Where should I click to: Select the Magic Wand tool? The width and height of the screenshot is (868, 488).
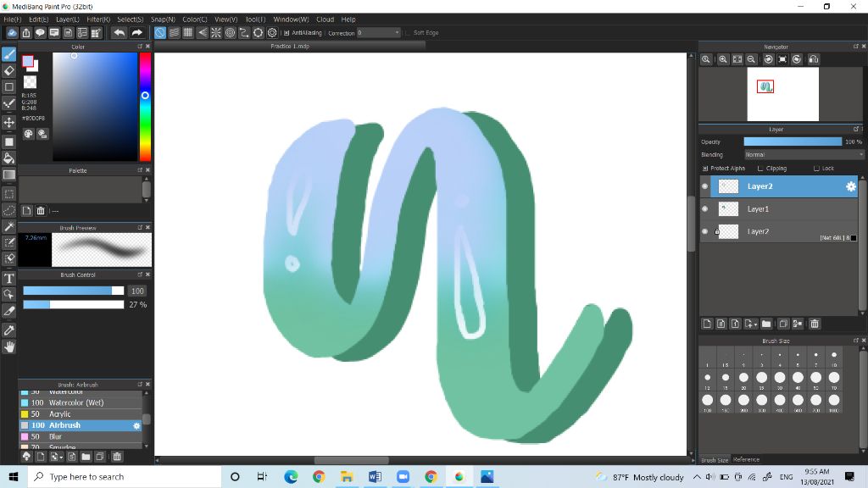pos(8,226)
